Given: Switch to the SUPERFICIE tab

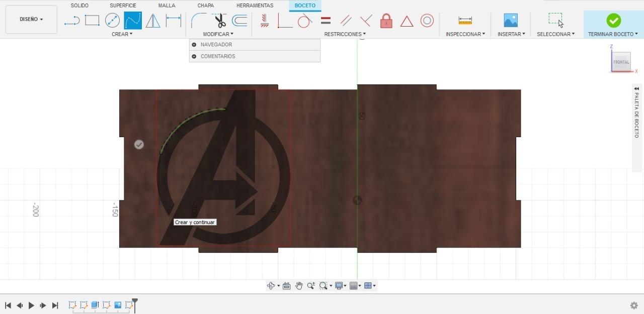Looking at the screenshot, I should [x=123, y=6].
